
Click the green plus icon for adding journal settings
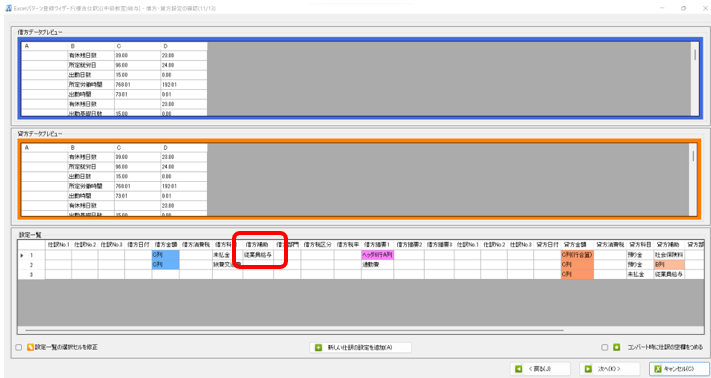pyautogui.click(x=318, y=348)
